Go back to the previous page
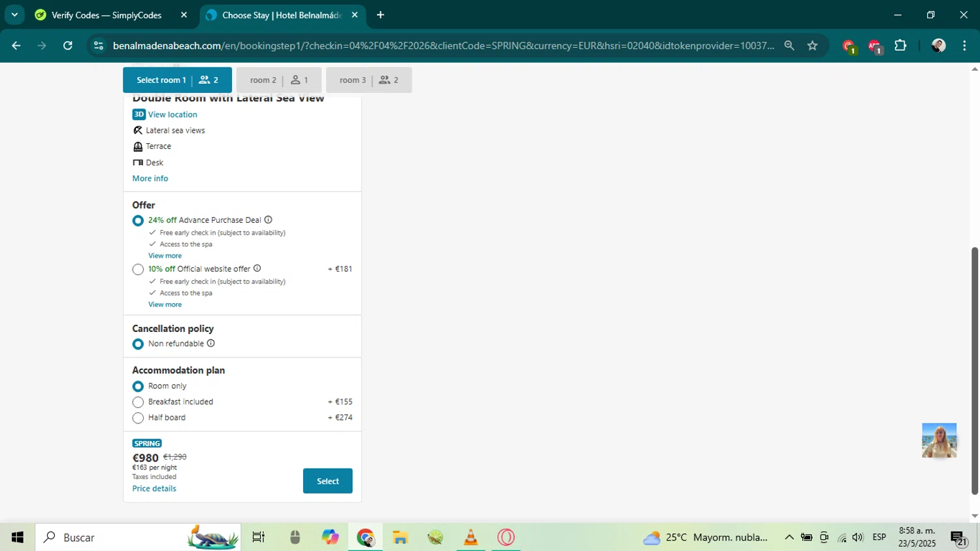The width and height of the screenshot is (980, 551). coord(16,46)
